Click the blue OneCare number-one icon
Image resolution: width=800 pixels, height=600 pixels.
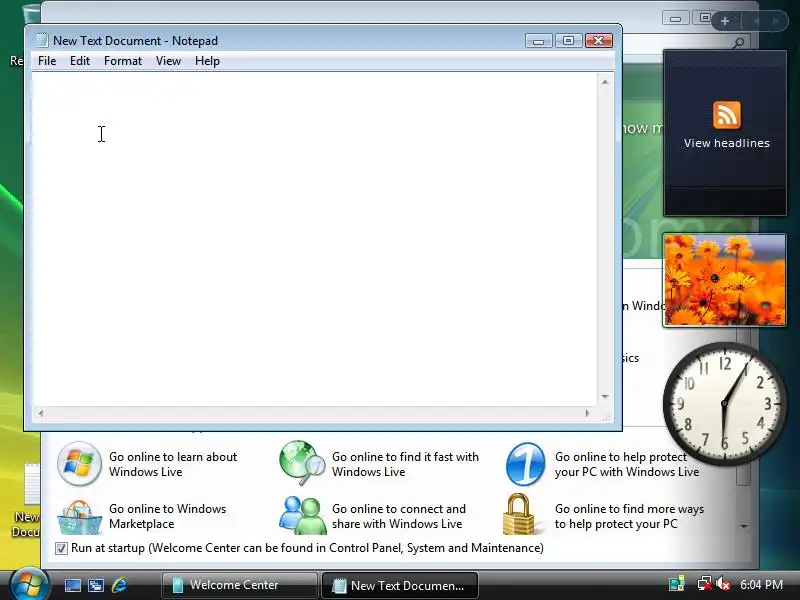pos(526,464)
